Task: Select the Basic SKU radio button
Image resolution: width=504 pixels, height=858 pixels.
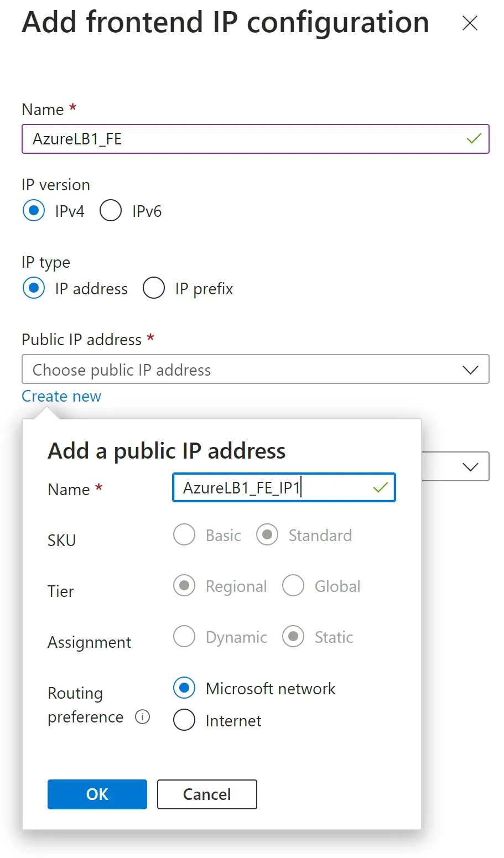Action: click(184, 535)
